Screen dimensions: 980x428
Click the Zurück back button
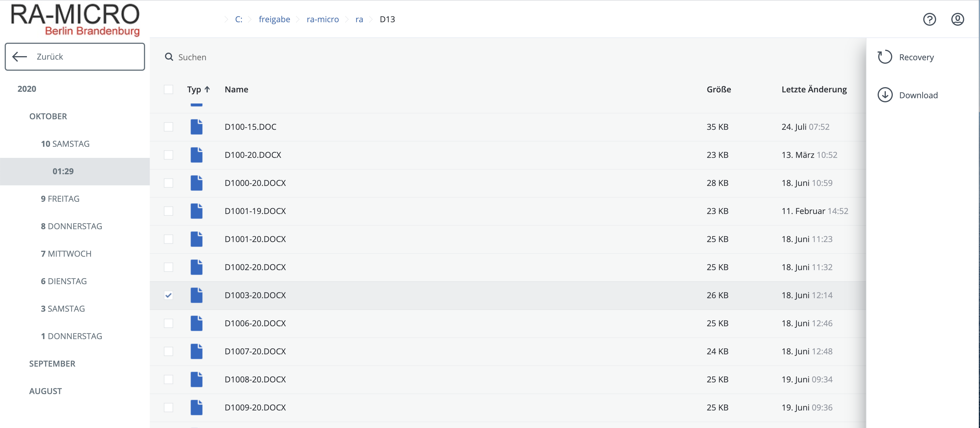pos(75,57)
